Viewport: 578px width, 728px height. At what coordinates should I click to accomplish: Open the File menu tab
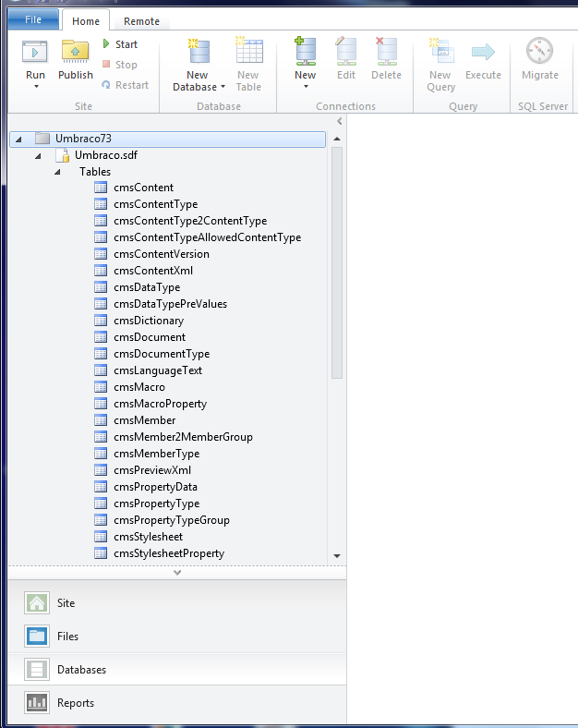tap(33, 19)
